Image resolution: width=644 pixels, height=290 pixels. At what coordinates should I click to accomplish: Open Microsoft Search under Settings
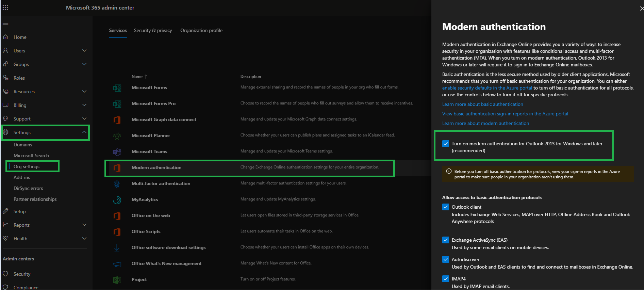(31, 156)
